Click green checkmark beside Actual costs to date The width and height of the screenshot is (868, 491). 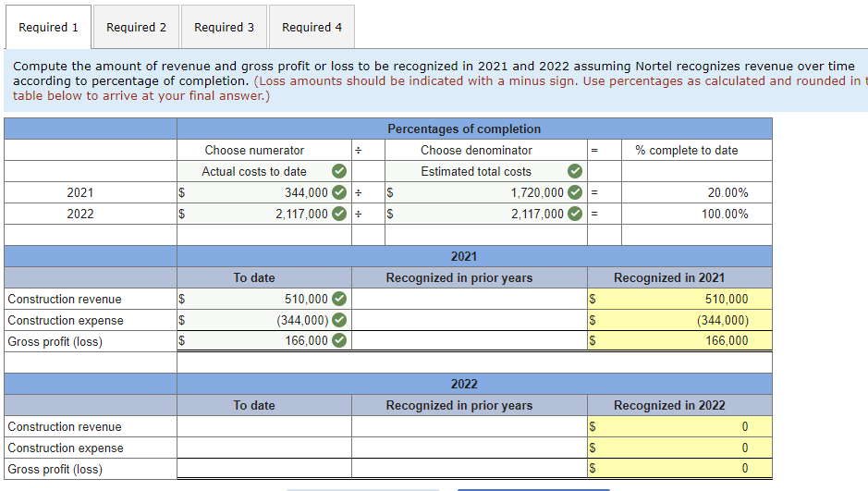tap(339, 171)
